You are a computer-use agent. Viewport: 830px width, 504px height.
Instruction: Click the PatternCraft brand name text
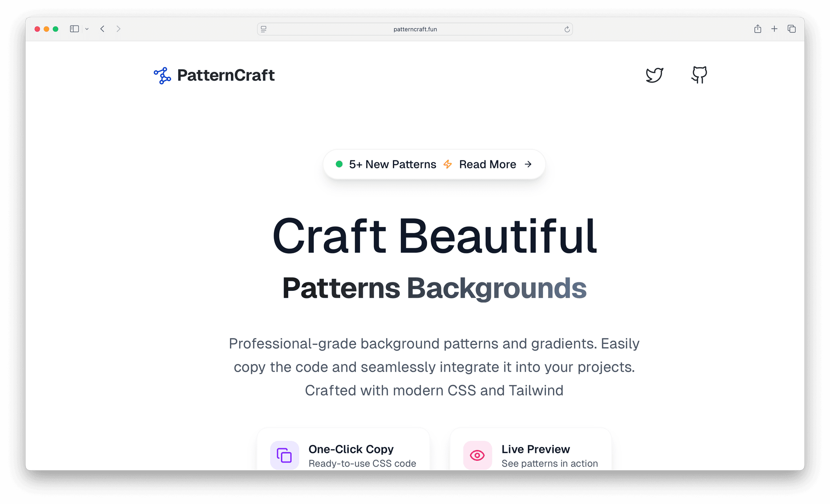pyautogui.click(x=226, y=75)
